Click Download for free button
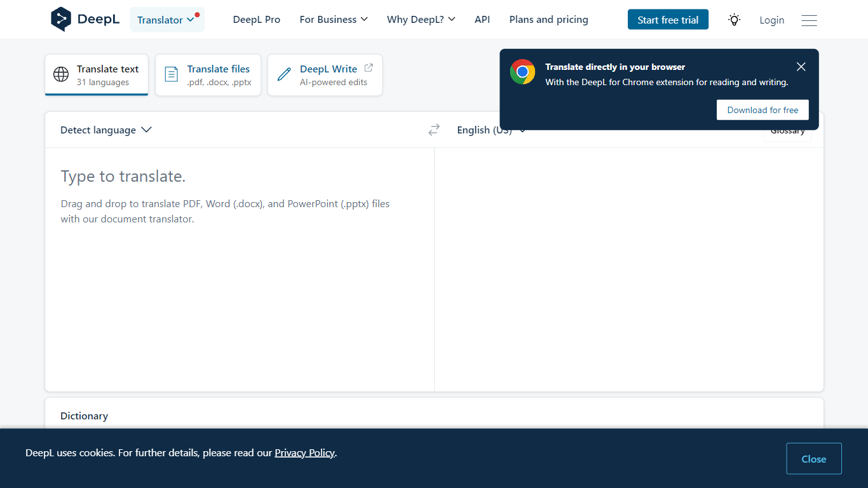Image resolution: width=868 pixels, height=488 pixels. coord(763,110)
